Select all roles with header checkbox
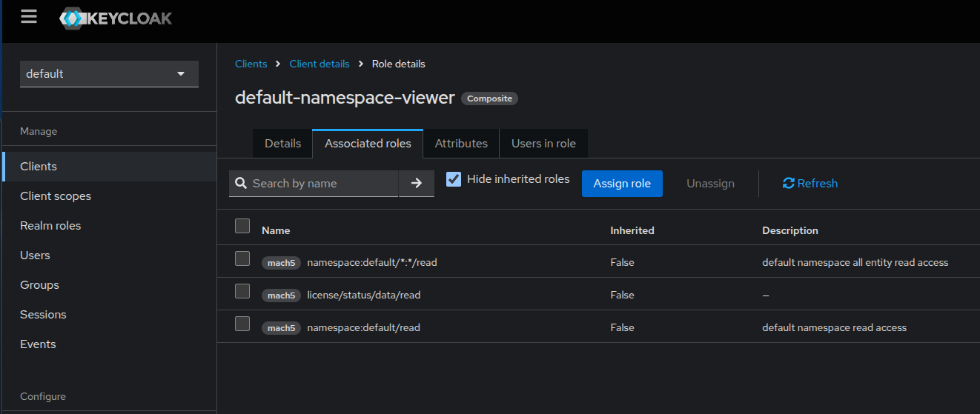 [x=242, y=227]
